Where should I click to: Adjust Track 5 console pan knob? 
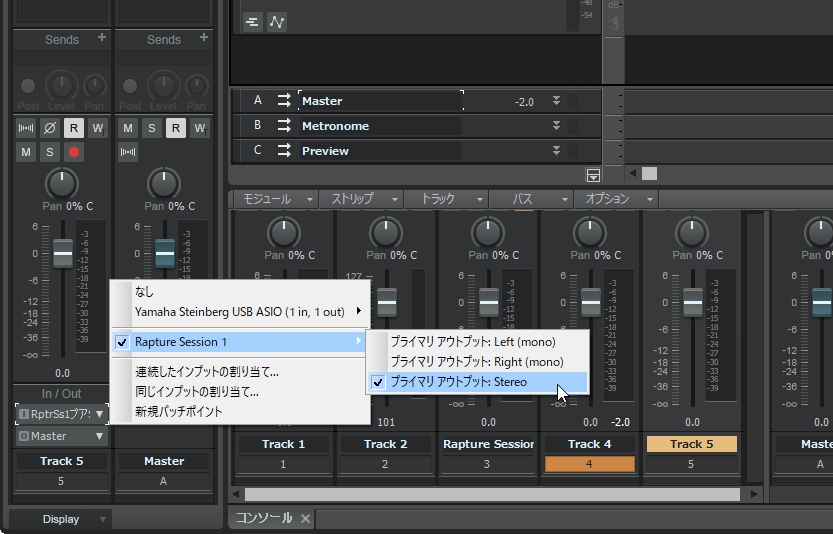pyautogui.click(x=692, y=233)
